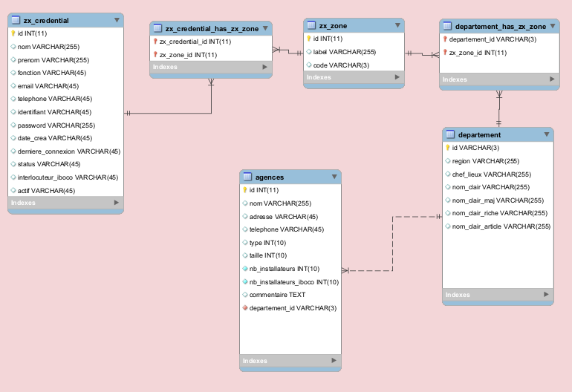
Task: Collapse the zx_zone table header arrow
Action: pyautogui.click(x=397, y=25)
